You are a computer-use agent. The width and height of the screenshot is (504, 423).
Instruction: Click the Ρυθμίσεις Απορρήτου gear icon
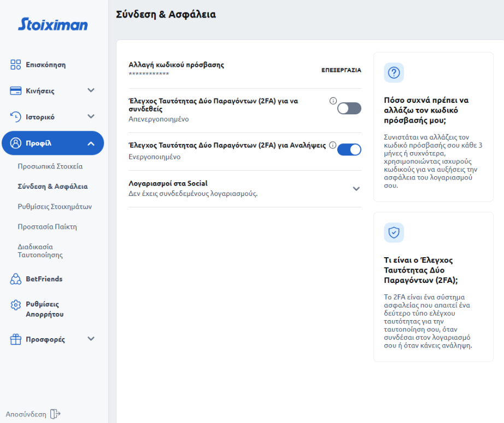pos(16,305)
